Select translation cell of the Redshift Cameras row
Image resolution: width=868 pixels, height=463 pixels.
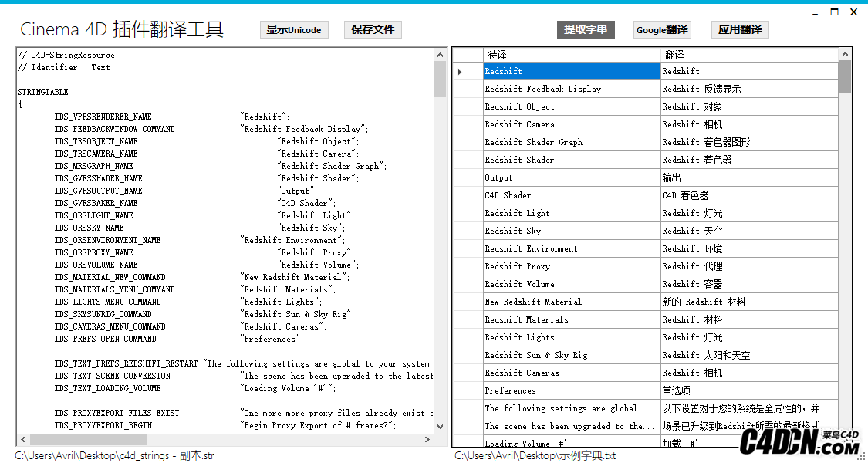[x=749, y=373]
